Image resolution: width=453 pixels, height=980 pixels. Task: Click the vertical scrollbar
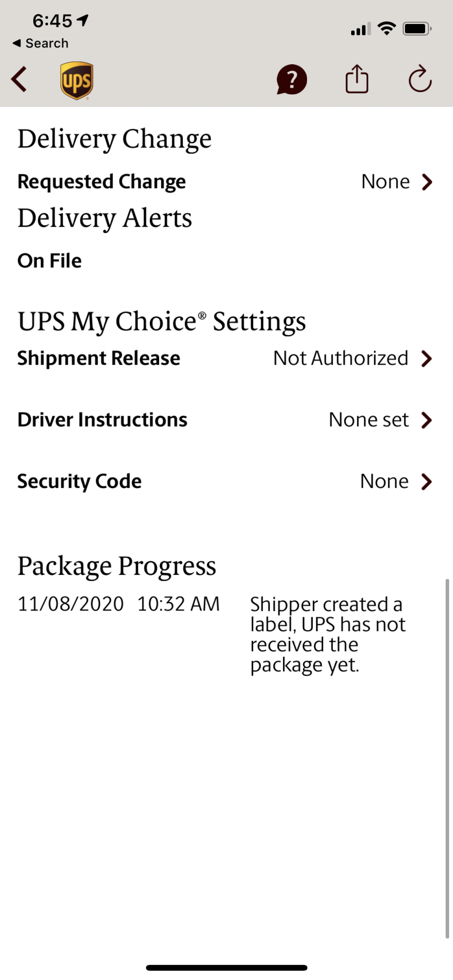[447, 759]
